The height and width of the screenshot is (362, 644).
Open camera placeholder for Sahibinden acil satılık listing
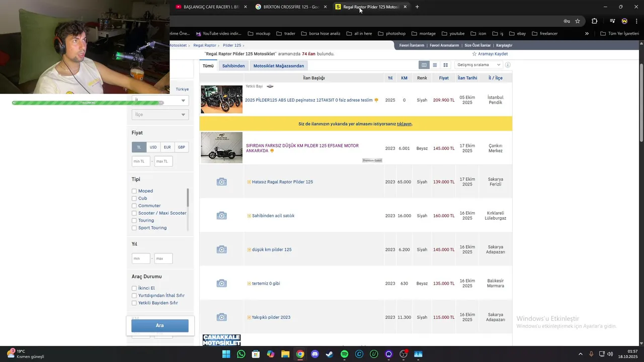pos(221,215)
